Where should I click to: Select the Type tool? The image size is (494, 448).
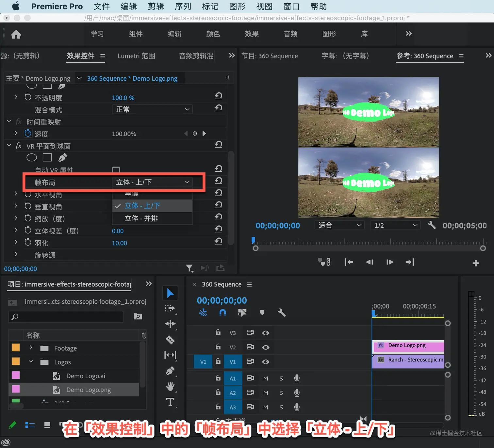click(x=170, y=402)
